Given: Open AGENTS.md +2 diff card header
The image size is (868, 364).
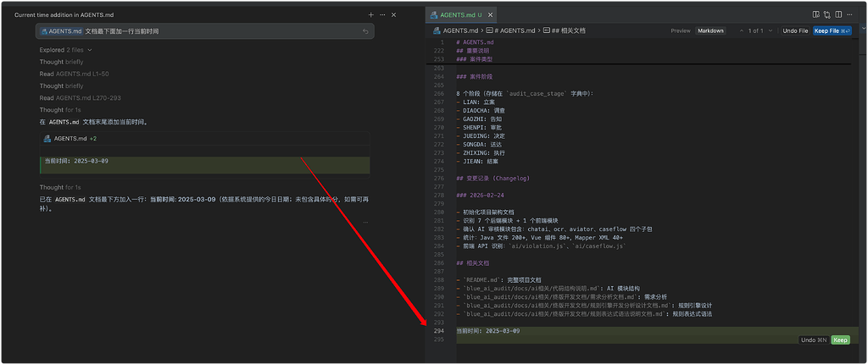Looking at the screenshot, I should click(x=205, y=138).
